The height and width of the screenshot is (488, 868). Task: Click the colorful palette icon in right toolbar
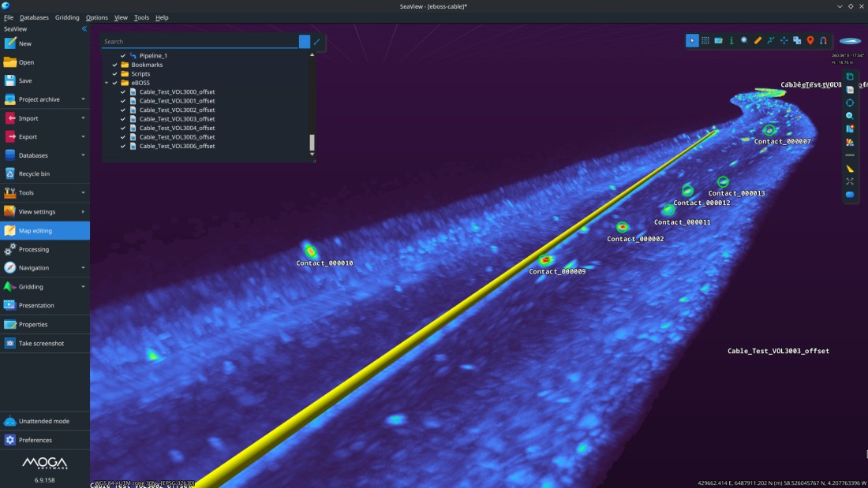(850, 142)
